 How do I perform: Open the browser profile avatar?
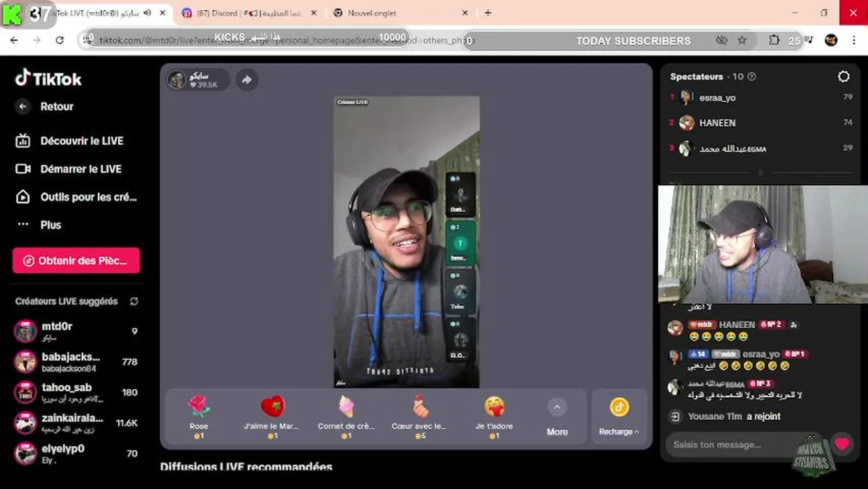point(831,40)
